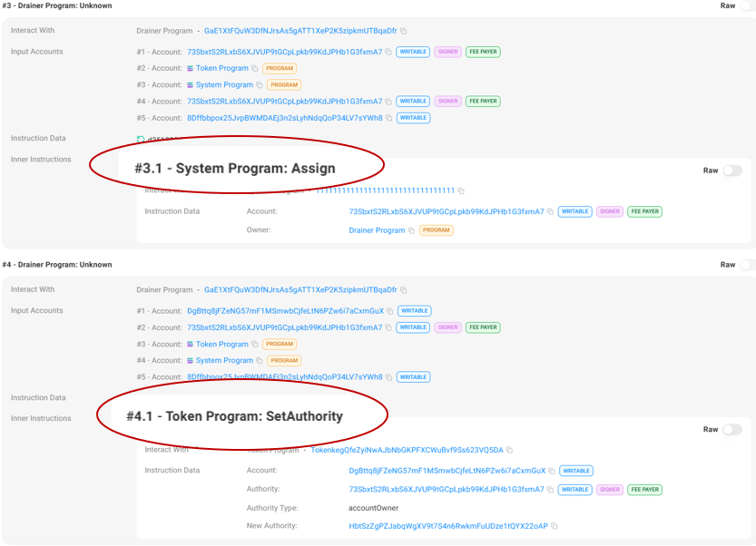Image resolution: width=756 pixels, height=546 pixels.
Task: Click the #4.1 Token Program: SetAuthority heading
Action: [x=234, y=416]
